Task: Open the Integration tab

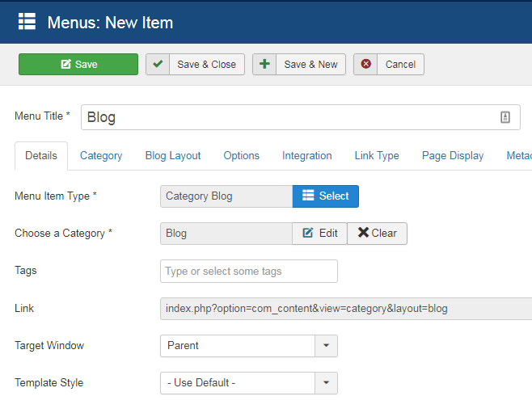Action: click(x=307, y=156)
